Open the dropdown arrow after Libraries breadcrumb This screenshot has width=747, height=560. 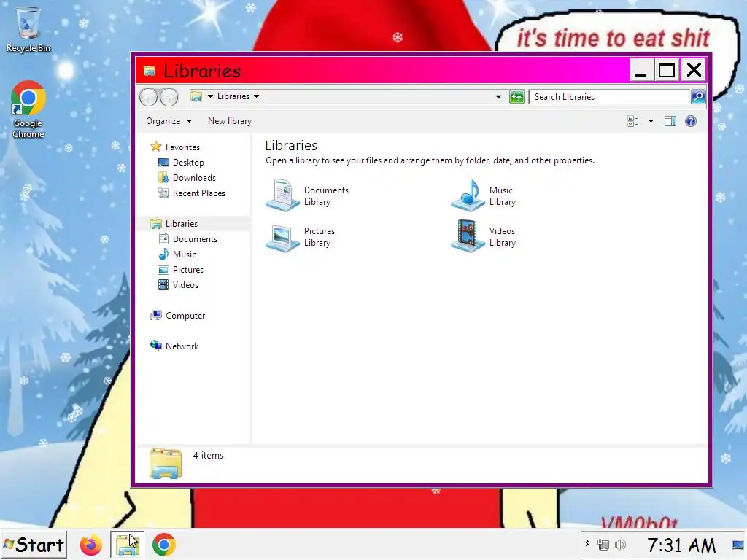point(256,96)
